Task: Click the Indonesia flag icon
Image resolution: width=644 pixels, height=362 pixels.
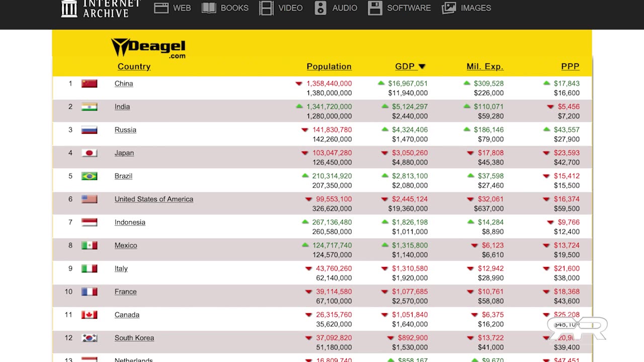Action: (x=90, y=222)
